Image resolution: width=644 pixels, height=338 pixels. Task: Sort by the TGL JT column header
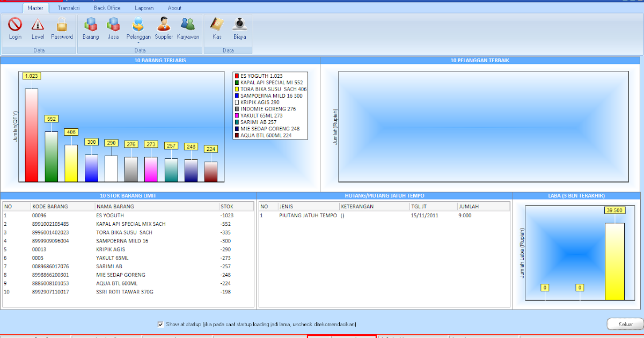[x=433, y=206]
